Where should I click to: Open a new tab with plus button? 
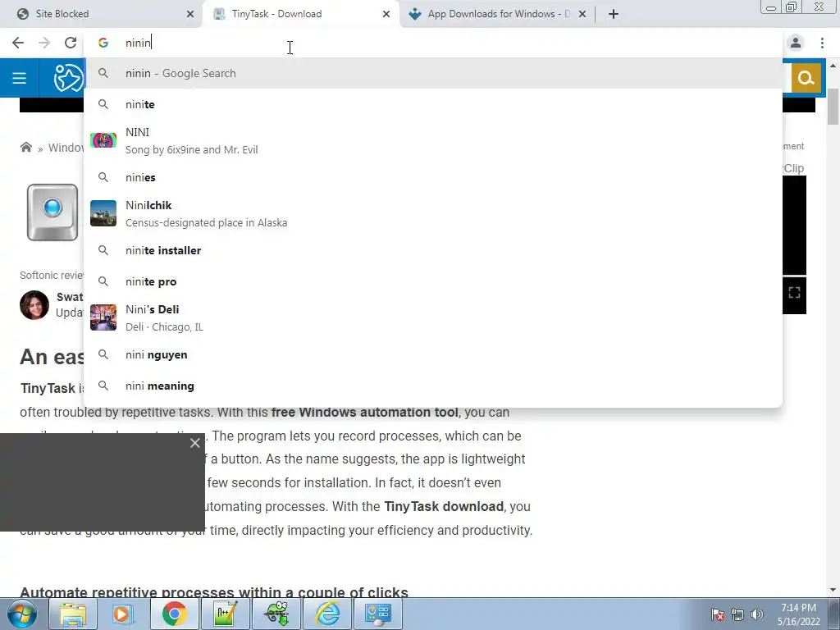pos(614,14)
